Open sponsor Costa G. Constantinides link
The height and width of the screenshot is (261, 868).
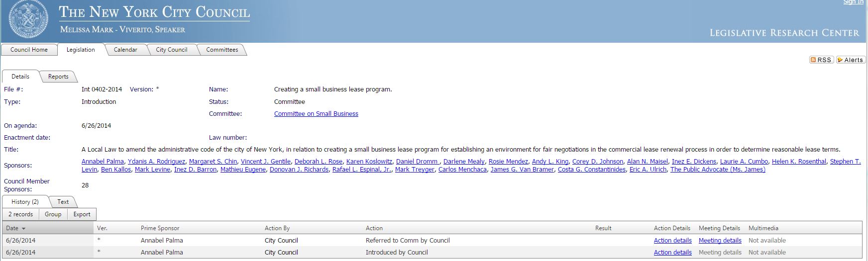click(592, 170)
